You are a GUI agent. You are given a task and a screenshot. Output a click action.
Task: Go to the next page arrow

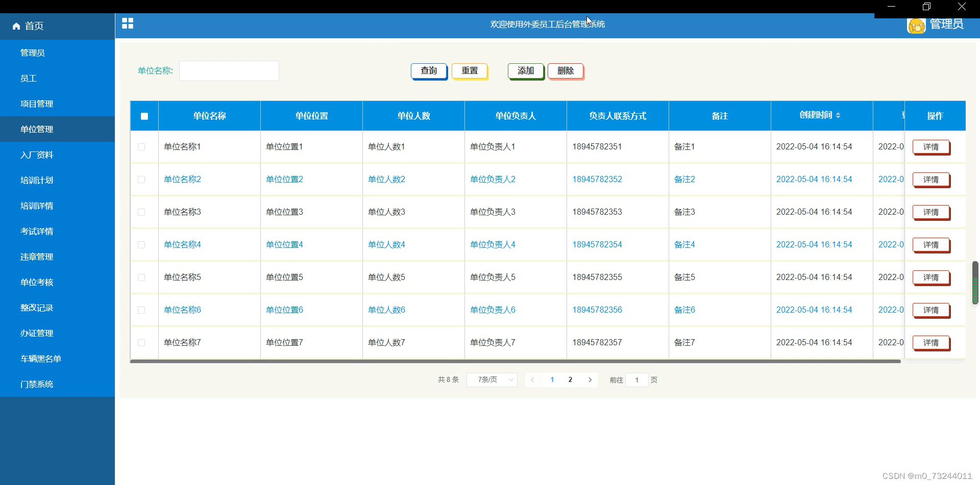[590, 380]
